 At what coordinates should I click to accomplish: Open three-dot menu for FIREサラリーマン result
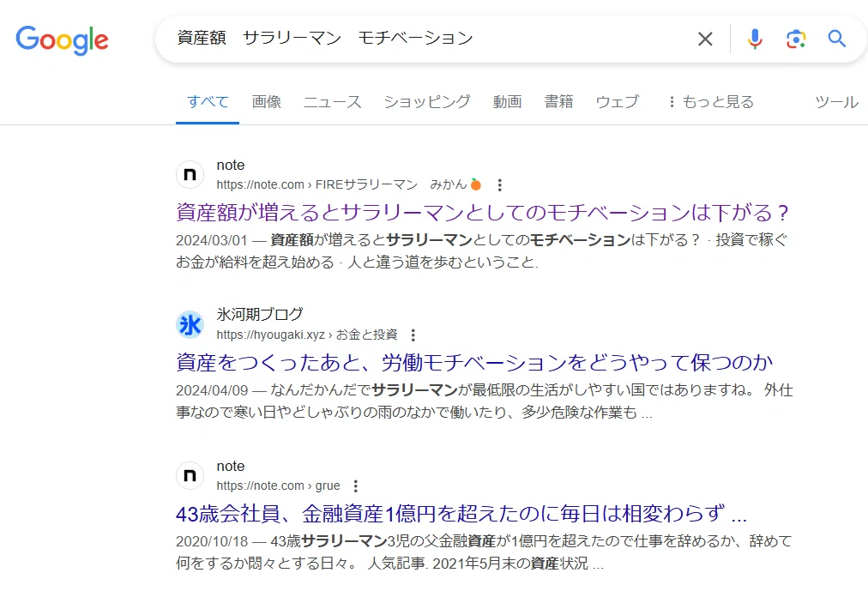coord(499,184)
